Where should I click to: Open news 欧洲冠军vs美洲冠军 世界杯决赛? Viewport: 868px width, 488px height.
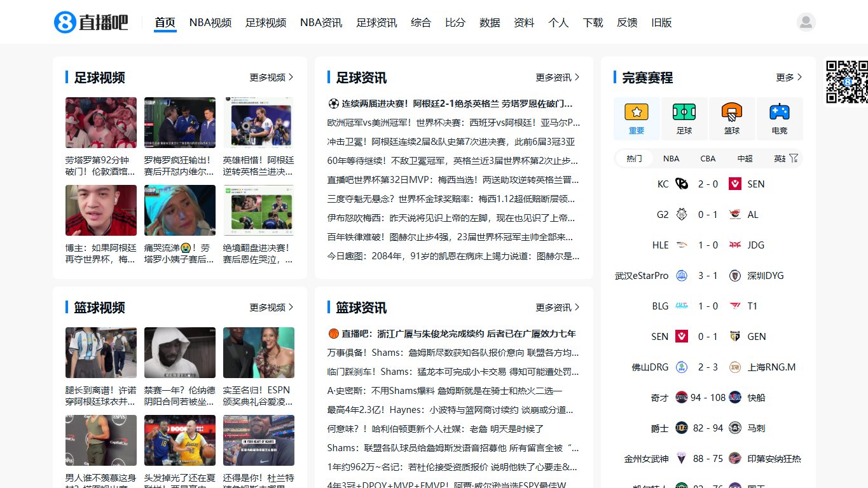453,123
